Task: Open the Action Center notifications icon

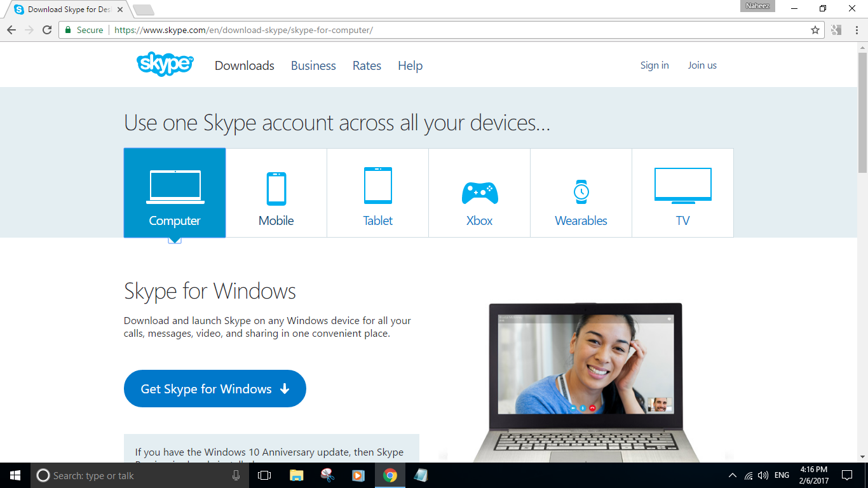Action: pos(847,475)
